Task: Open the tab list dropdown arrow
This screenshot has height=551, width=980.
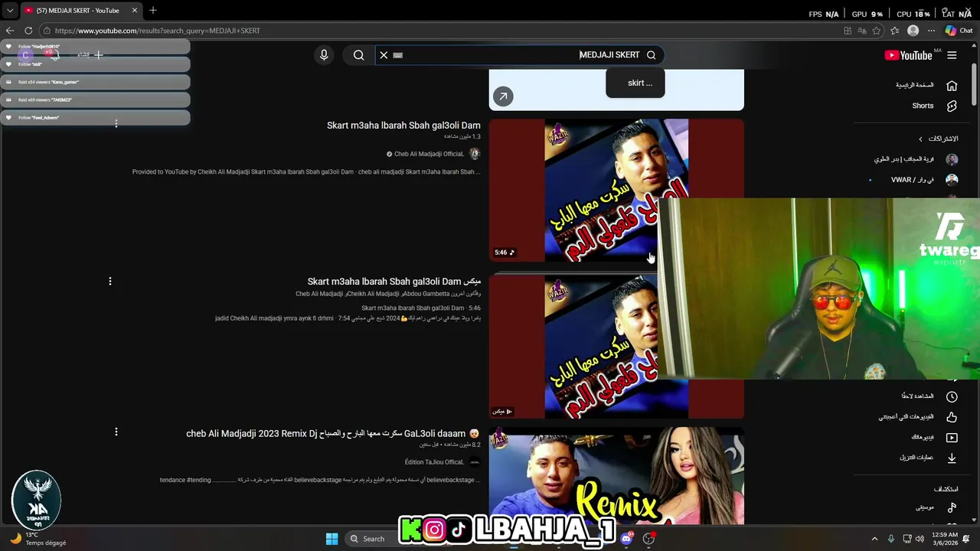Action: point(10,11)
